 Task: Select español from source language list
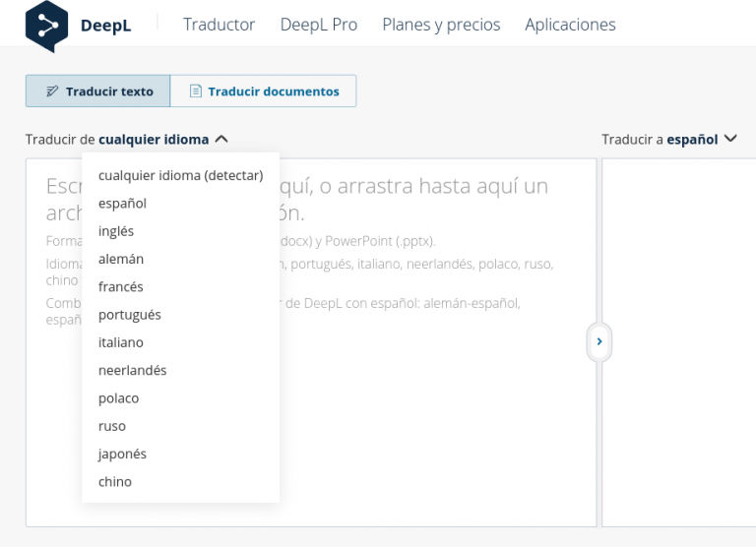pyautogui.click(x=181, y=204)
